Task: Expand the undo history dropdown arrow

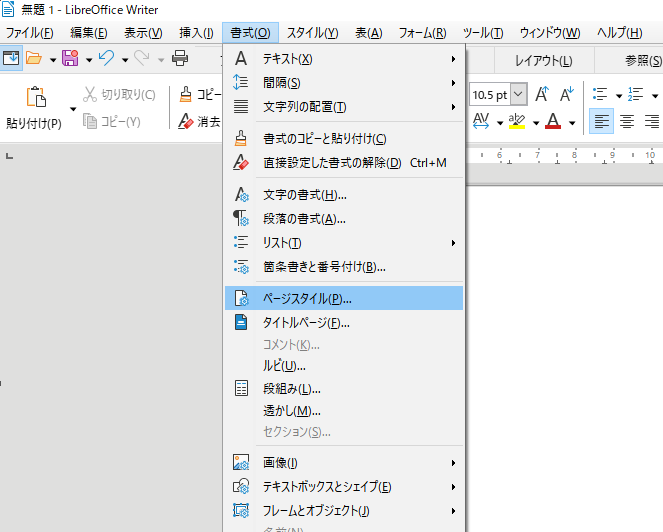Action: [x=125, y=60]
